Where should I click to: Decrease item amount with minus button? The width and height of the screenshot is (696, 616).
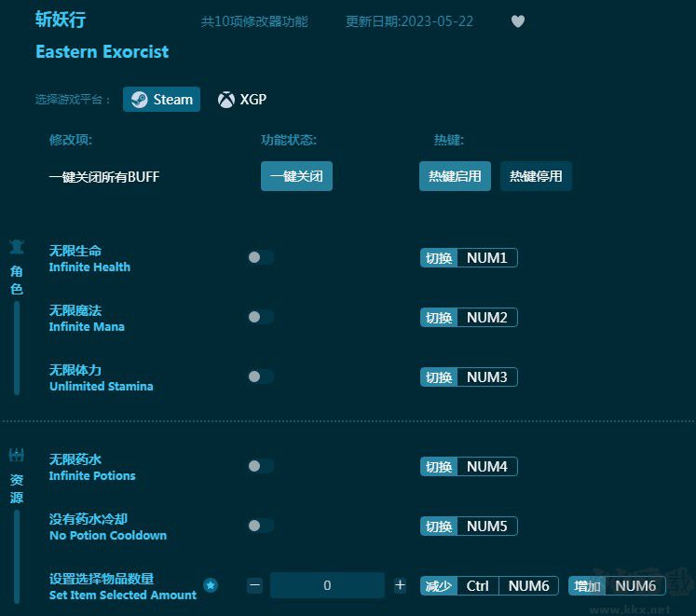click(x=254, y=585)
